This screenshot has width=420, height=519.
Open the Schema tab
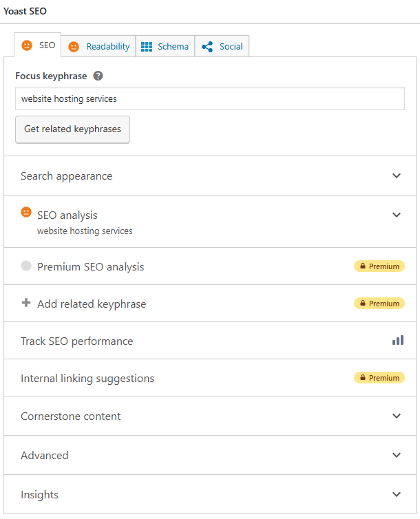point(165,46)
